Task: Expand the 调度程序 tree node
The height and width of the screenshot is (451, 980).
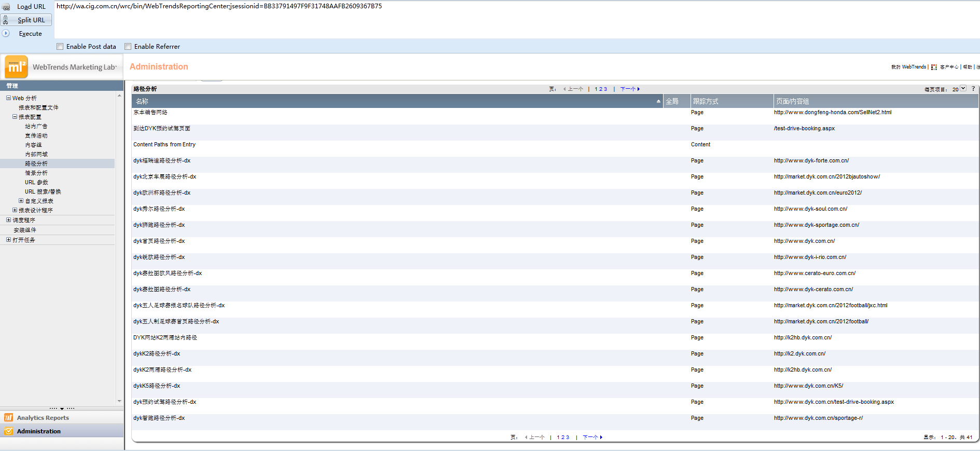Action: click(8, 220)
